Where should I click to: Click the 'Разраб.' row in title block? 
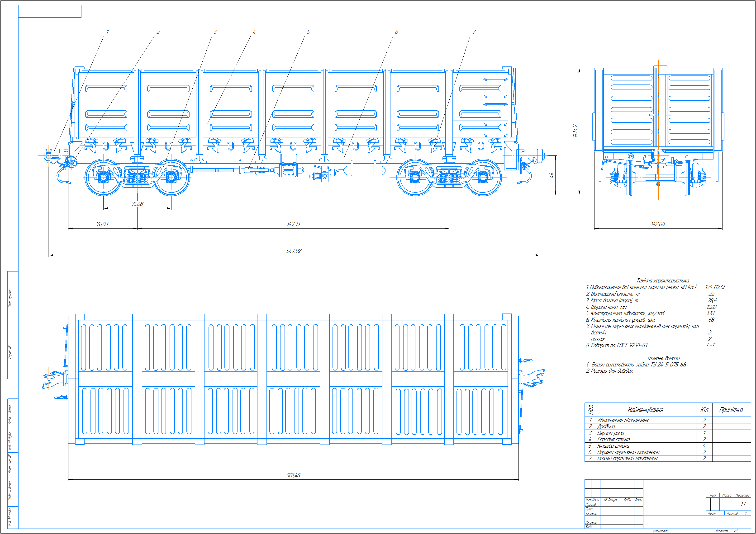pos(591,504)
